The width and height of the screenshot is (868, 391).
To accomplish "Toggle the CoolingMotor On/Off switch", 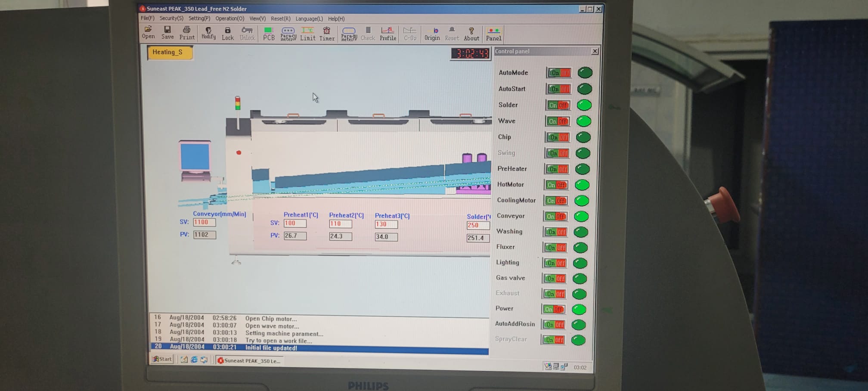I will coord(556,201).
